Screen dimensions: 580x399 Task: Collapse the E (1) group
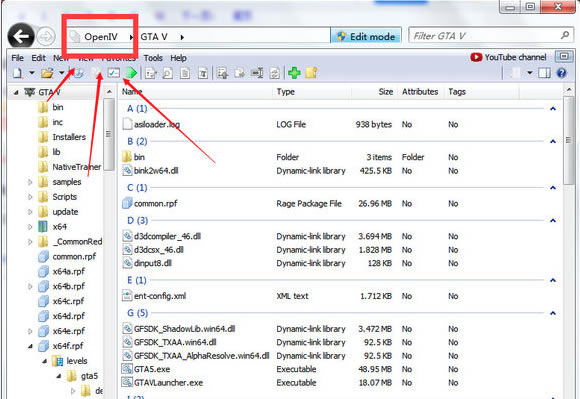point(553,280)
